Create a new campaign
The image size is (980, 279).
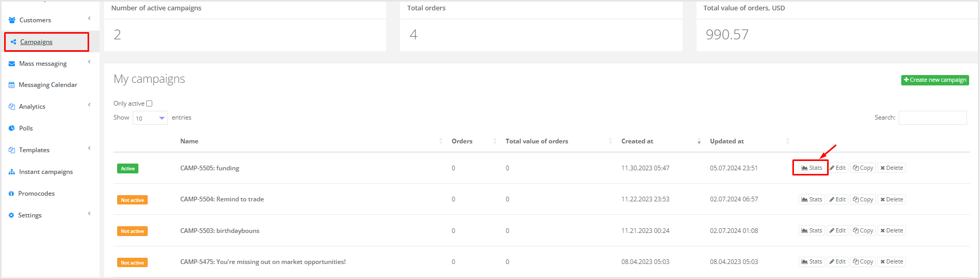coord(934,80)
